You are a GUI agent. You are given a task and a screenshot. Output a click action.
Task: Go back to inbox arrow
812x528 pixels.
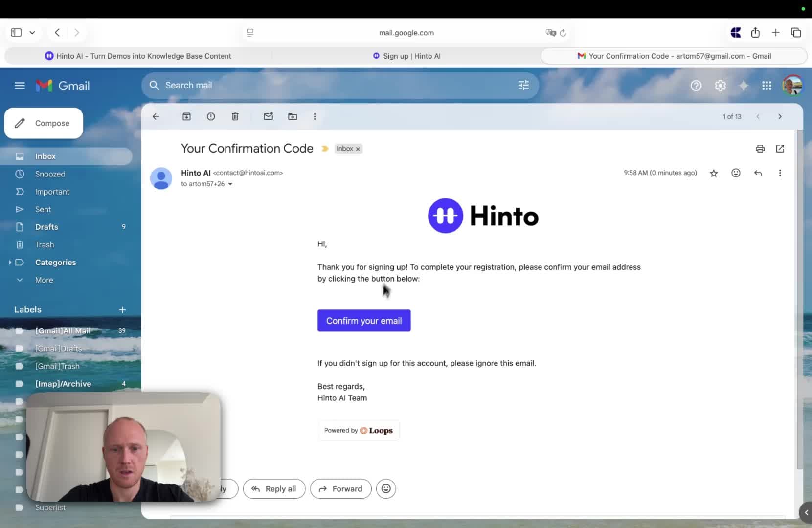(156, 116)
